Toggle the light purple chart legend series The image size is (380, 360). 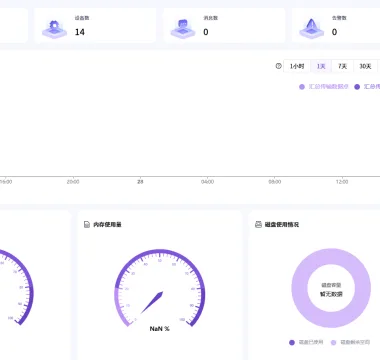[324, 87]
